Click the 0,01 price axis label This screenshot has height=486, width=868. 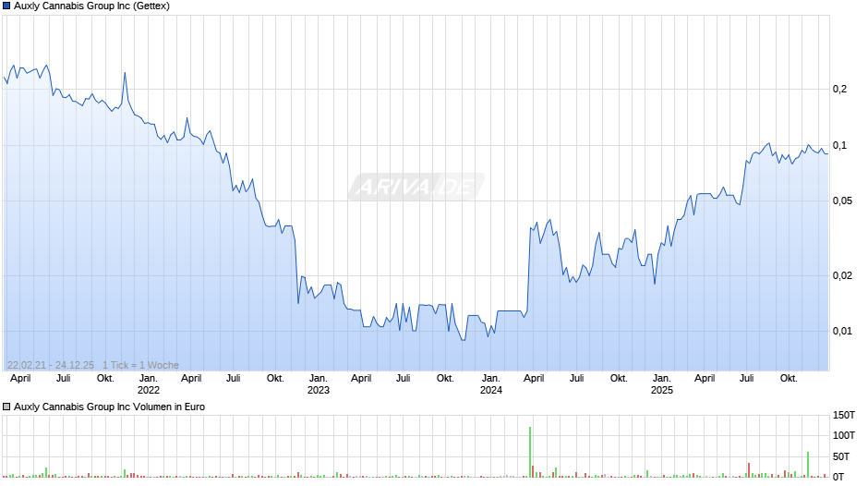[x=842, y=331]
